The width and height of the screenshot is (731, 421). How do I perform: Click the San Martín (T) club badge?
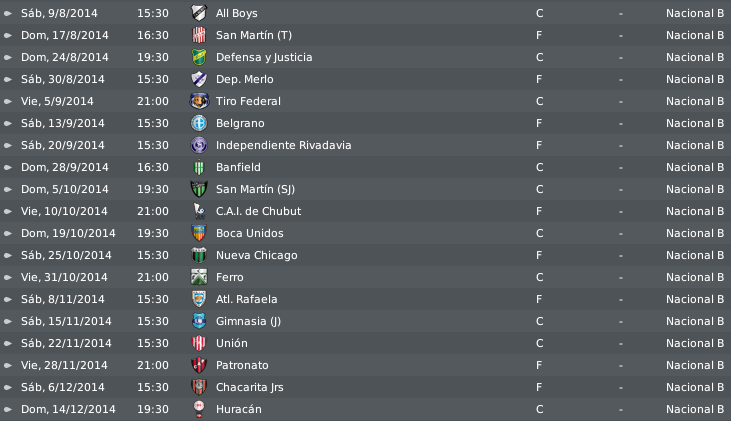point(199,35)
